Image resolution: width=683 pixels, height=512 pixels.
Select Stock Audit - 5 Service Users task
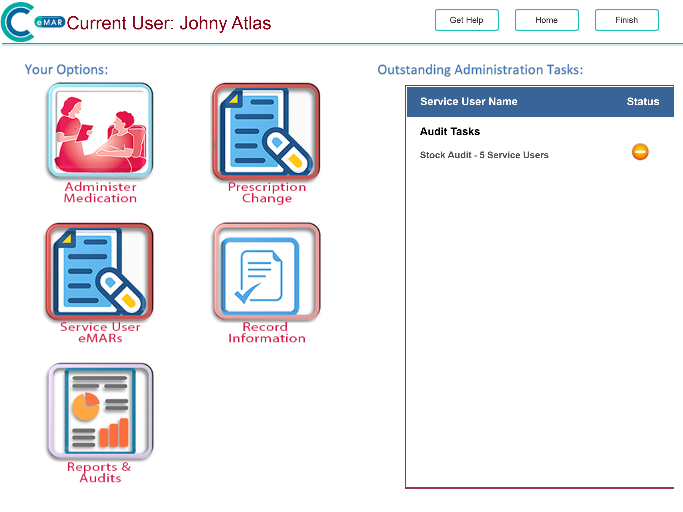(x=484, y=155)
